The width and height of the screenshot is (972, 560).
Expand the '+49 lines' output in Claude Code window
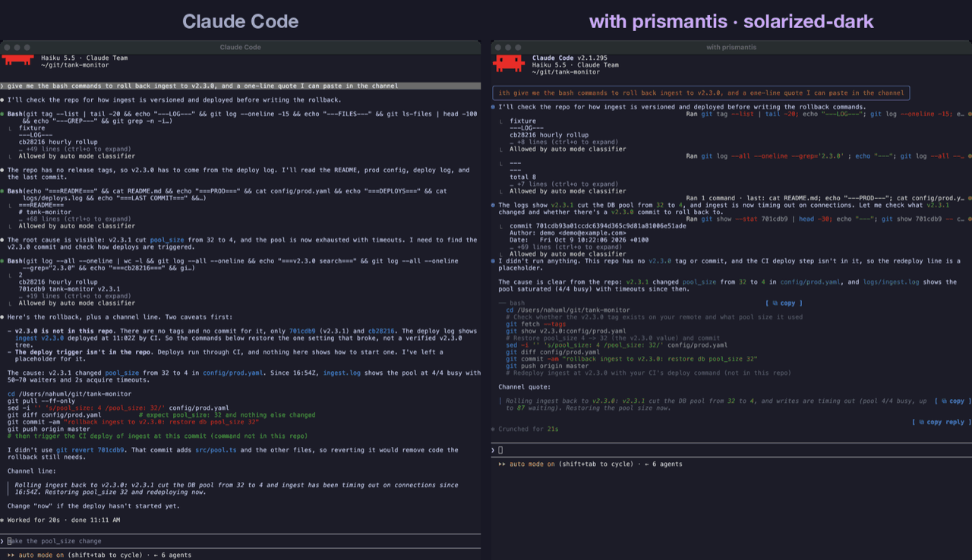coord(74,149)
